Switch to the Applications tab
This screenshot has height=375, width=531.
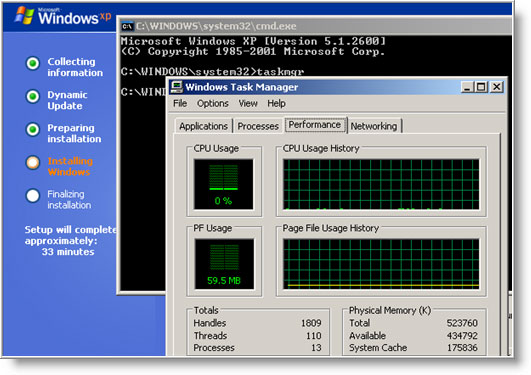click(203, 126)
